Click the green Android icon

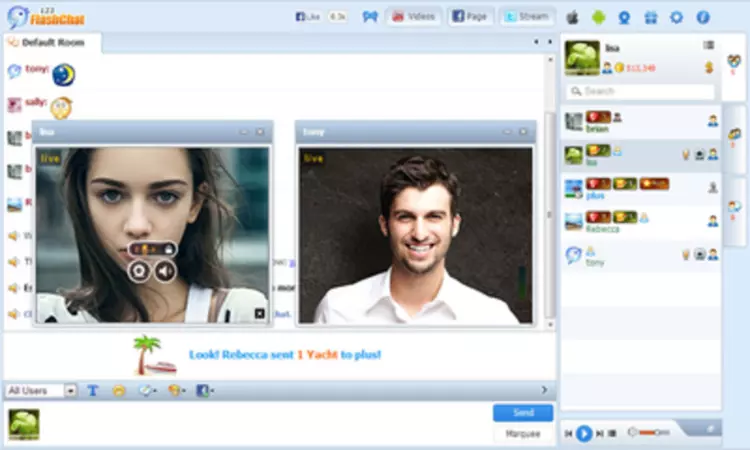pos(598,18)
